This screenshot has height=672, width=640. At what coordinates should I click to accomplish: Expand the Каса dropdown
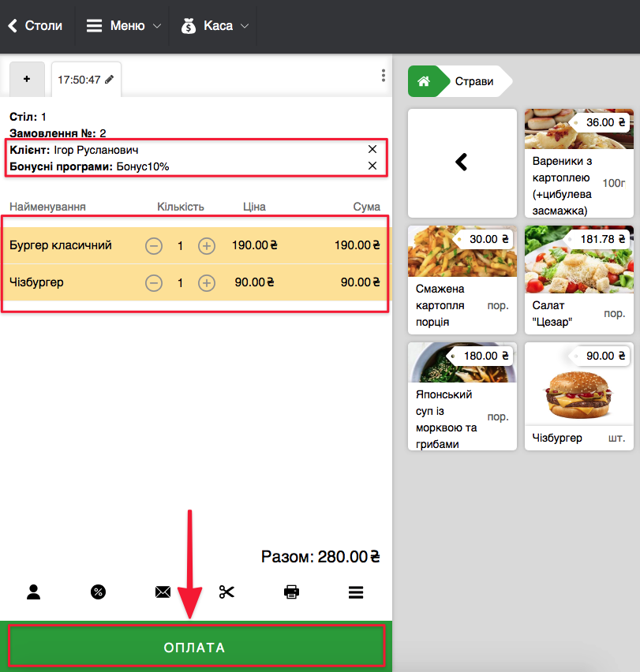[x=215, y=26]
